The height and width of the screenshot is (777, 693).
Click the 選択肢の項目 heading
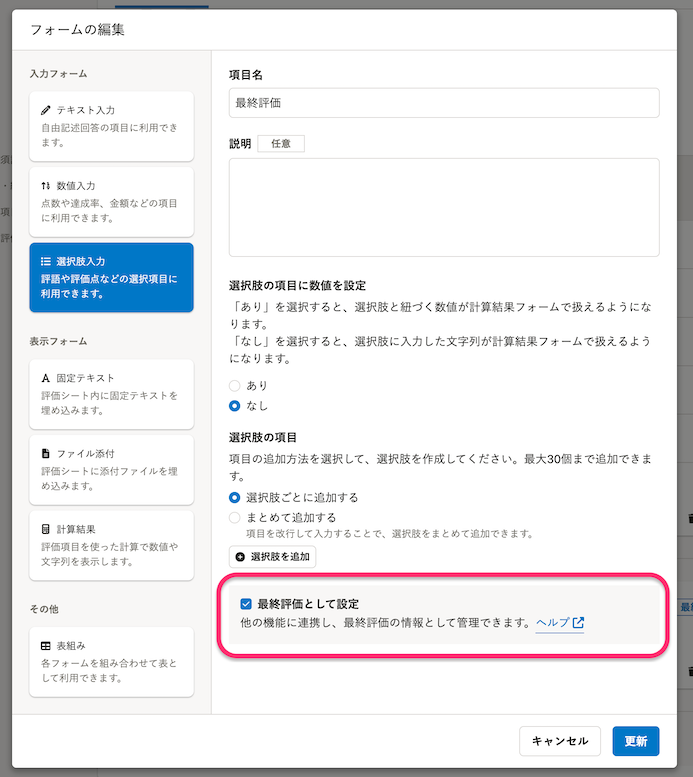tap(263, 438)
